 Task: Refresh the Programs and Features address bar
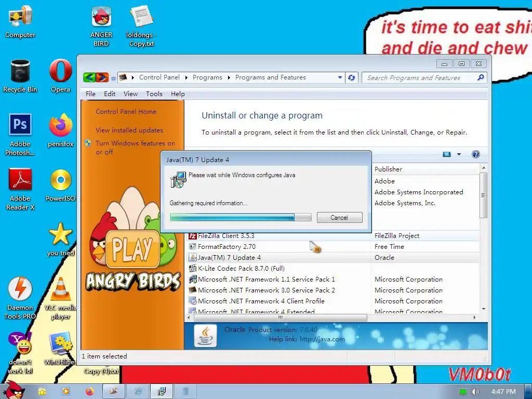pyautogui.click(x=352, y=78)
